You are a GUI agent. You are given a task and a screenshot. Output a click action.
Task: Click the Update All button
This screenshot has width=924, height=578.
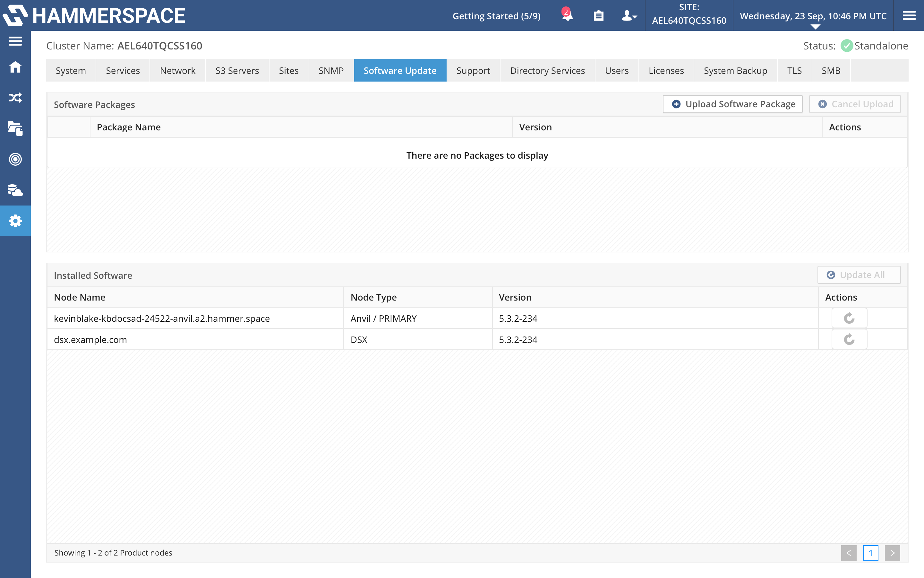pyautogui.click(x=859, y=275)
